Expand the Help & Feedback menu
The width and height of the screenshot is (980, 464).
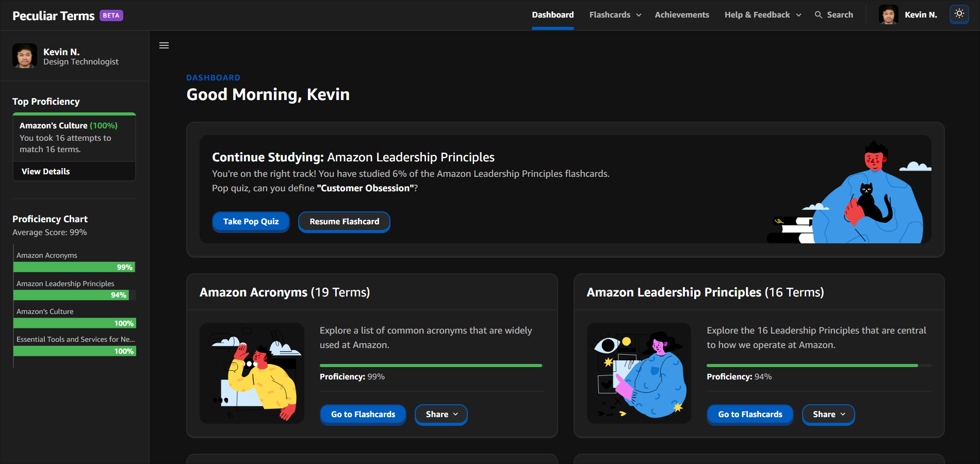pos(763,15)
